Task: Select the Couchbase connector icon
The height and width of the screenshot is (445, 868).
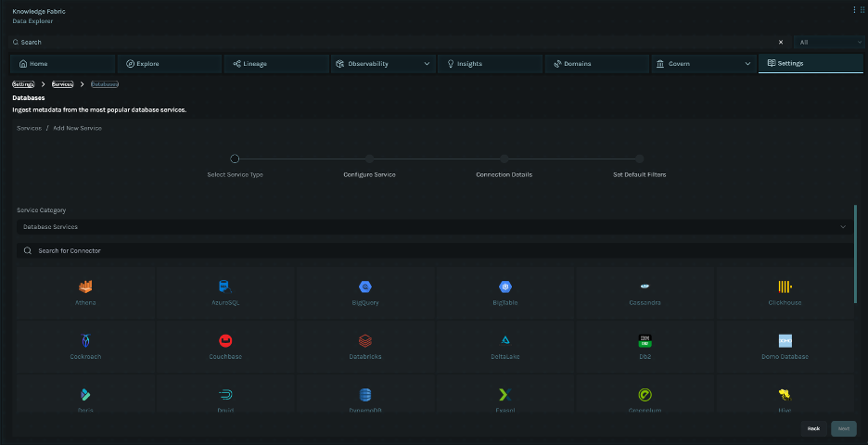Action: coord(225,340)
